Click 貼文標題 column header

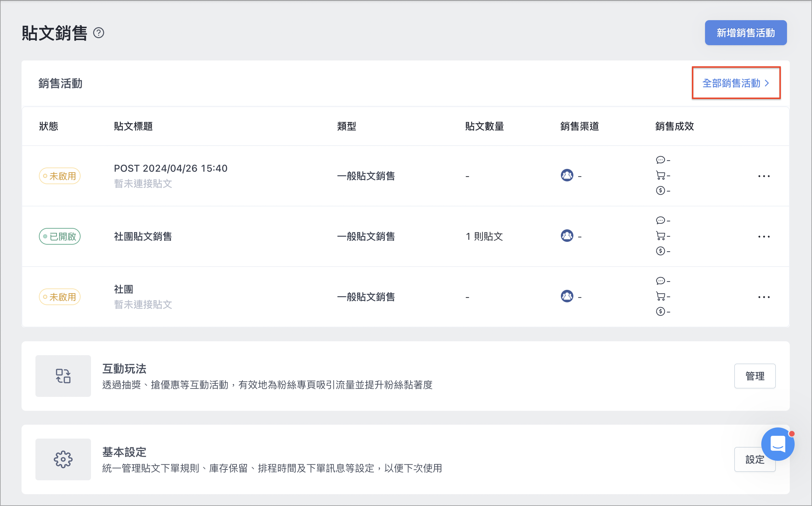click(133, 126)
